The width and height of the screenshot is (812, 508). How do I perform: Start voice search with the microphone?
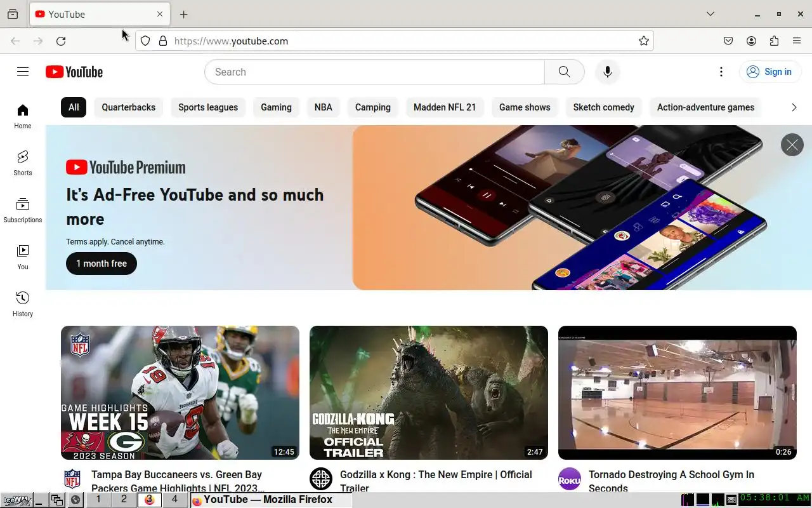point(608,72)
